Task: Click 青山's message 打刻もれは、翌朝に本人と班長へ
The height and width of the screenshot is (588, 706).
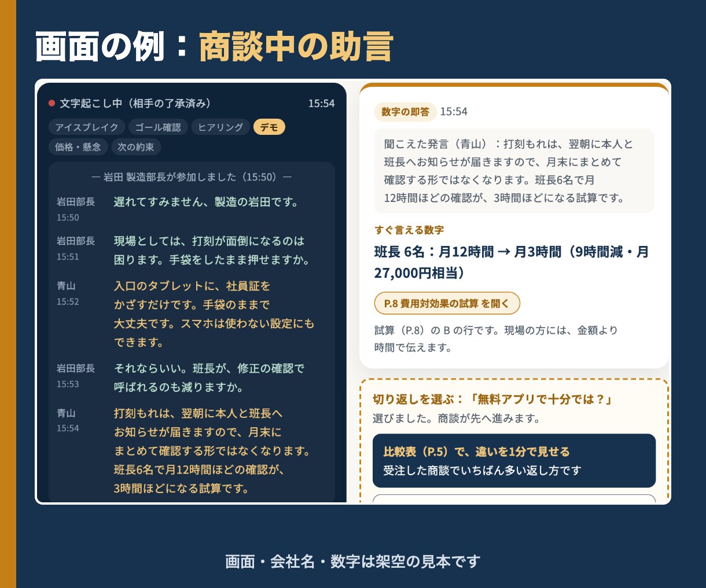Action: pyautogui.click(x=212, y=451)
